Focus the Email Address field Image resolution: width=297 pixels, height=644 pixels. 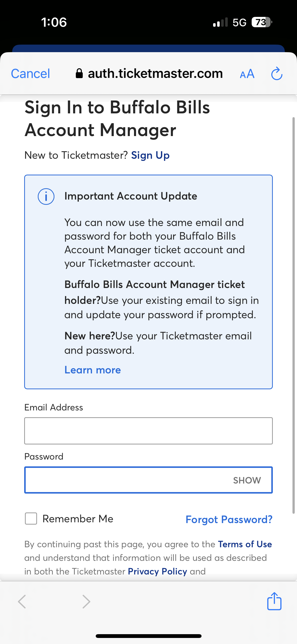pos(148,431)
